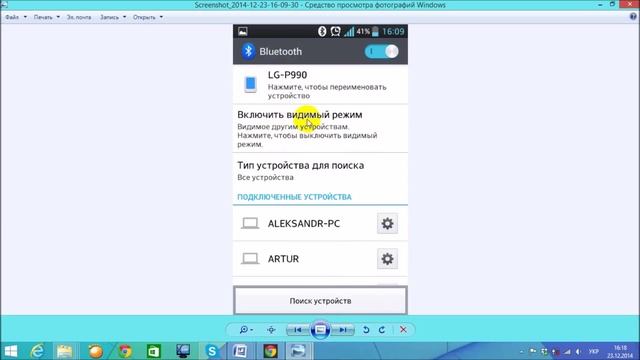Select the ALEKSANDR-PC device name
This screenshot has height=360, width=640.
pos(304,224)
